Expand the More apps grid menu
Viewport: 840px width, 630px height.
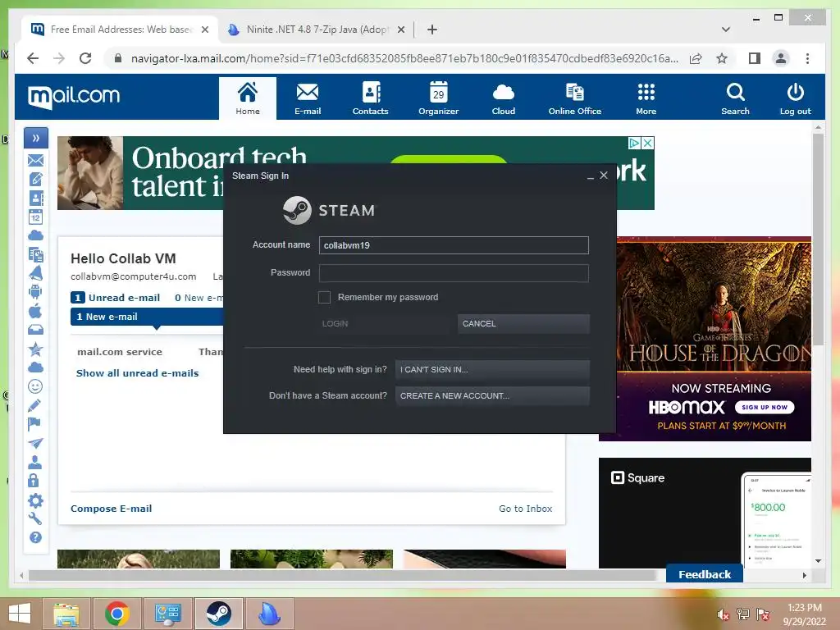[x=646, y=98]
